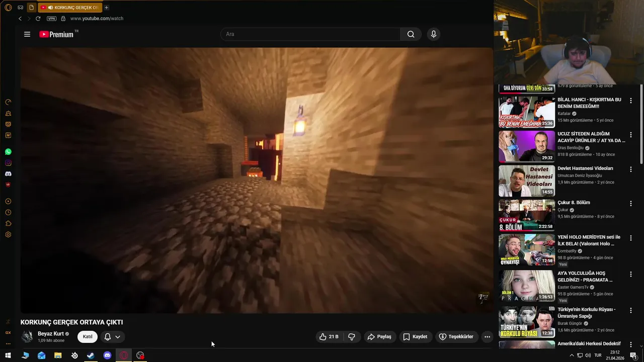Open the Windows Start menu
Viewport: 644px width, 362px height.
[9, 355]
